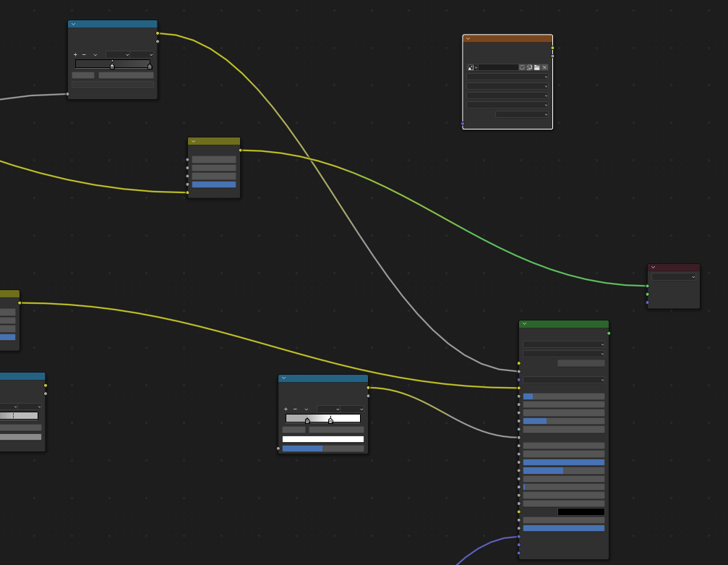Open ramp tools chevron menu in dark-gradient node

pyautogui.click(x=95, y=55)
